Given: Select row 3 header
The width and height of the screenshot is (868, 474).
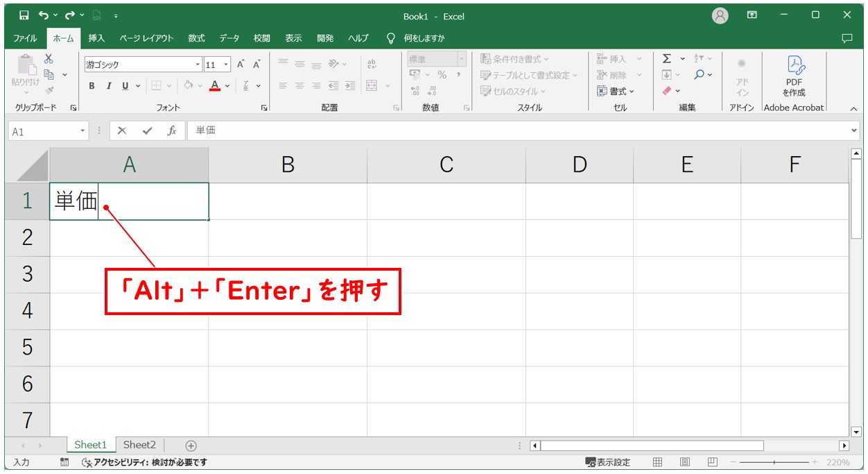Looking at the screenshot, I should tap(27, 274).
